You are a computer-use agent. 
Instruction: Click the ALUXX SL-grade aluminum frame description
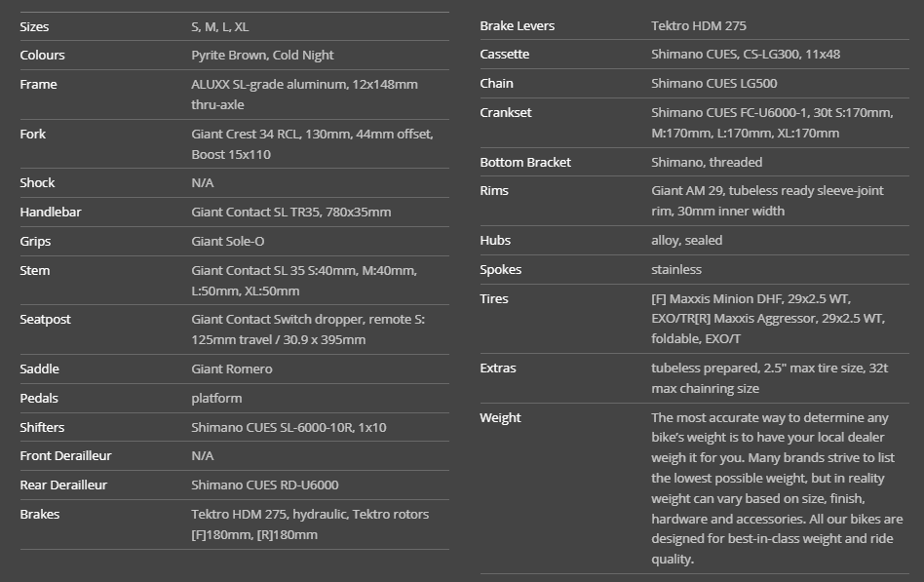pyautogui.click(x=304, y=95)
